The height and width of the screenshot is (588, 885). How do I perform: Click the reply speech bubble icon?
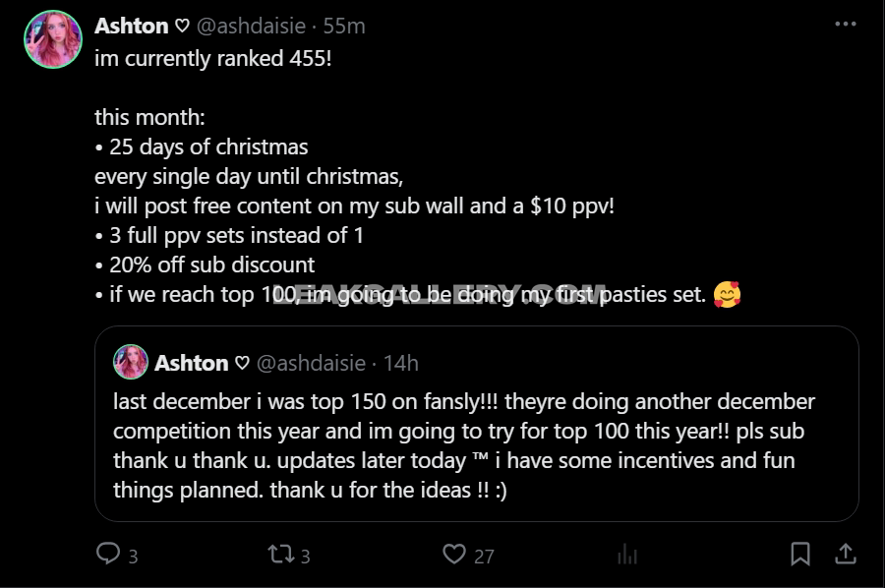(x=108, y=554)
